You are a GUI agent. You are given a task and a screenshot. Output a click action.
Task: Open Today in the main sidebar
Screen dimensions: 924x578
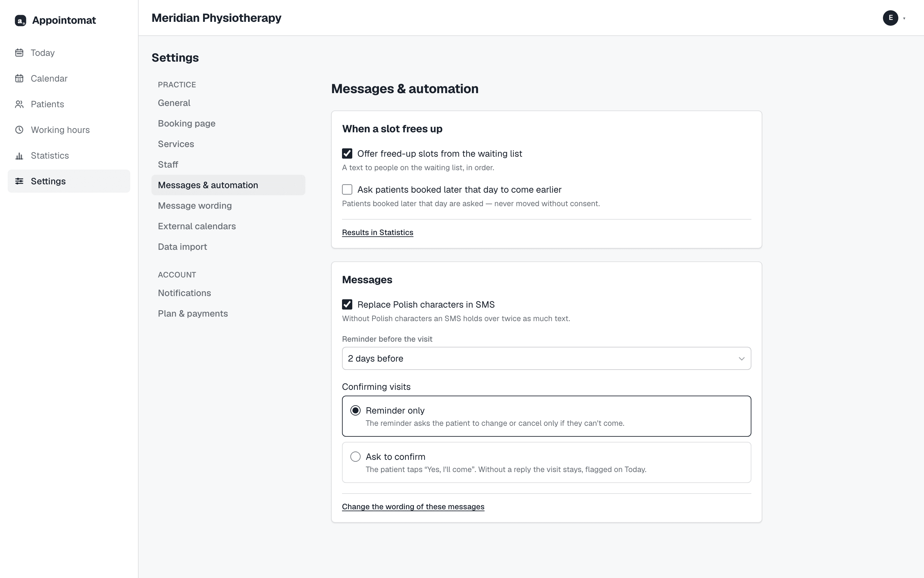pyautogui.click(x=69, y=53)
